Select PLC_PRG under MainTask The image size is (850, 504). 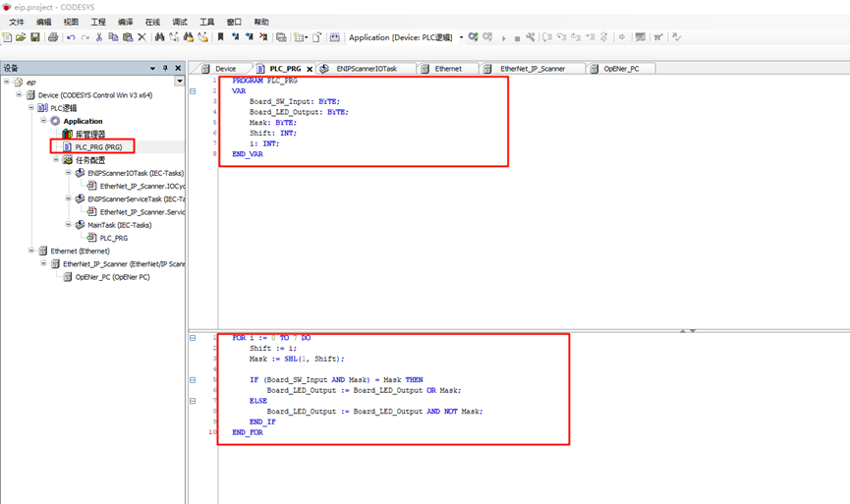click(x=114, y=238)
